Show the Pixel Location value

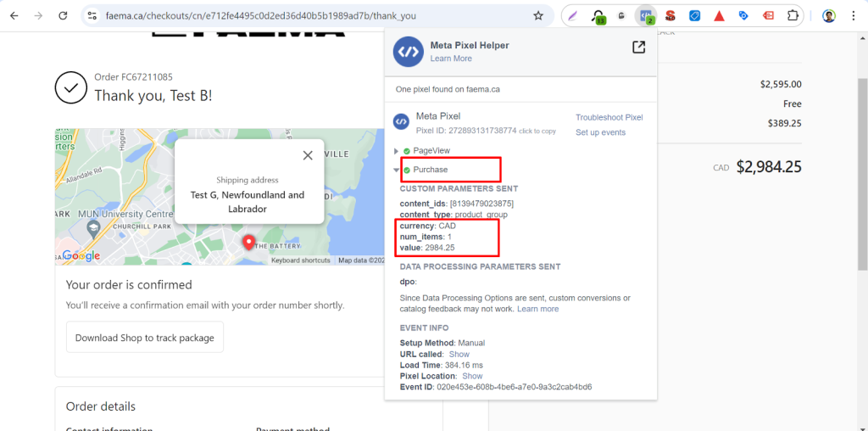[472, 376]
